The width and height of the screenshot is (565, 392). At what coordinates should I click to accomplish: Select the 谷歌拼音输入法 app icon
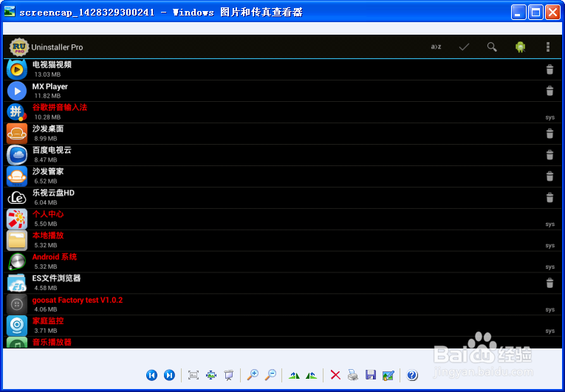point(17,112)
